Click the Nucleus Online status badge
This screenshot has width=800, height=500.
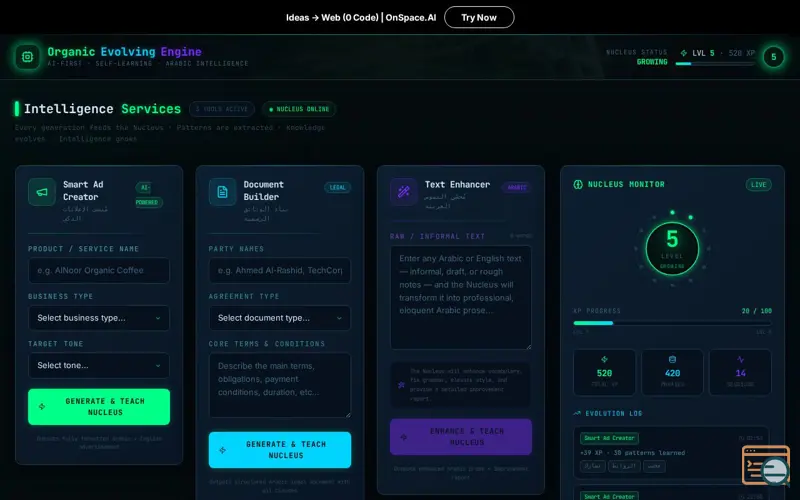click(x=299, y=109)
